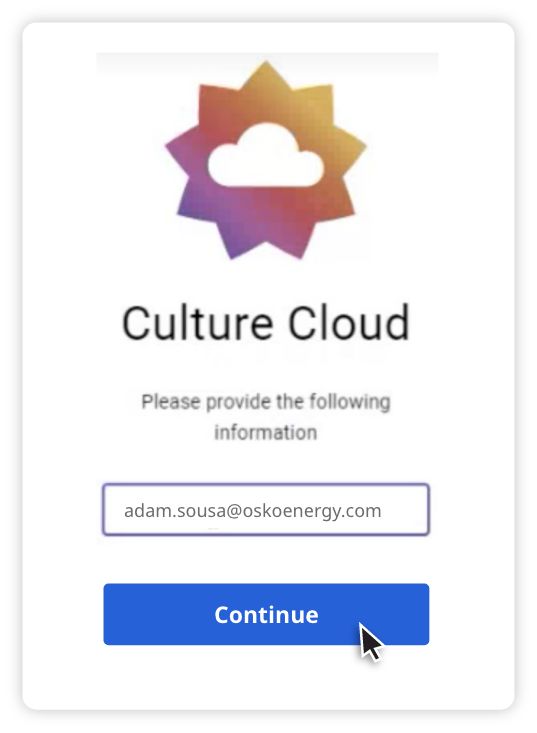The image size is (537, 733).
Task: Click the Culture Cloud star logo
Action: coord(265,160)
